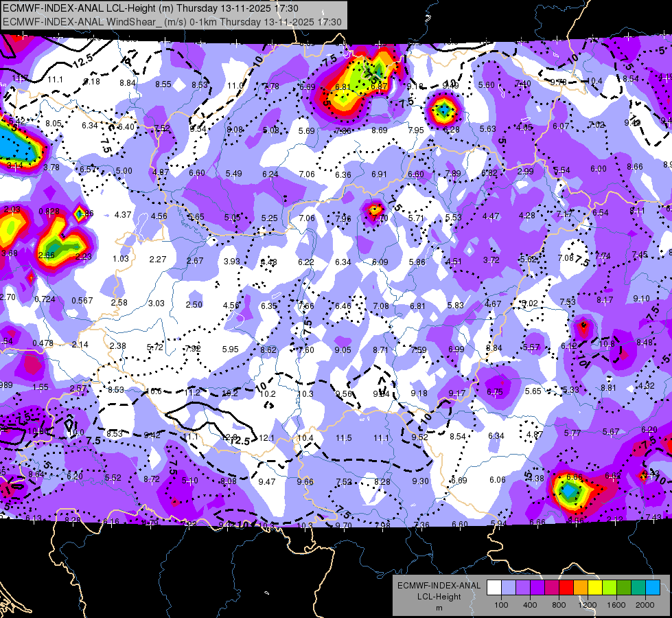
Task: Pick the cyan-blue swatch at legend end
Action: 653,588
